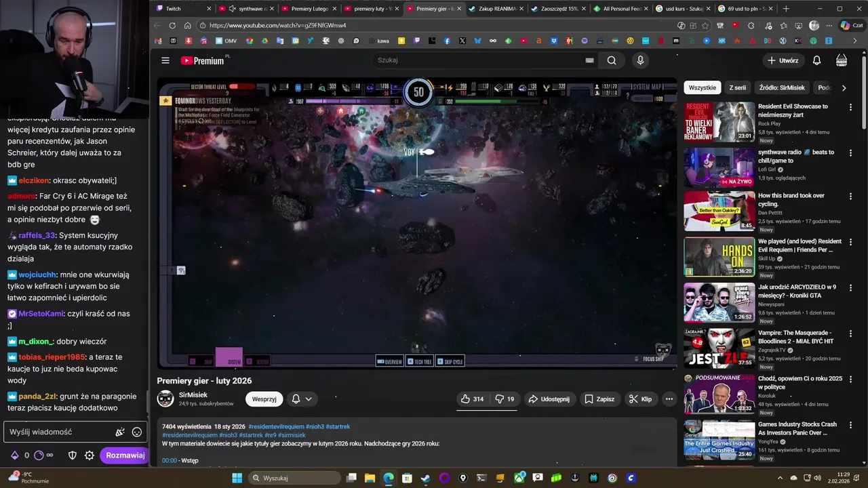This screenshot has height=488, width=868.
Task: Click the Utwórz create button
Action: pos(783,60)
